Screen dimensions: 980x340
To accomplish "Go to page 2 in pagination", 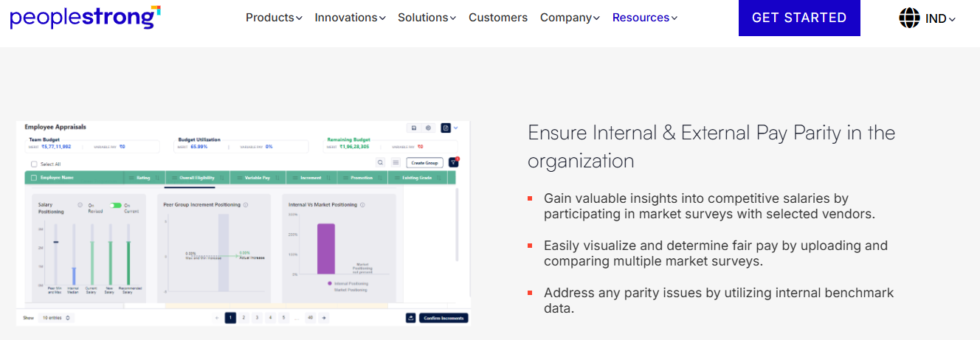I will pyautogui.click(x=244, y=318).
